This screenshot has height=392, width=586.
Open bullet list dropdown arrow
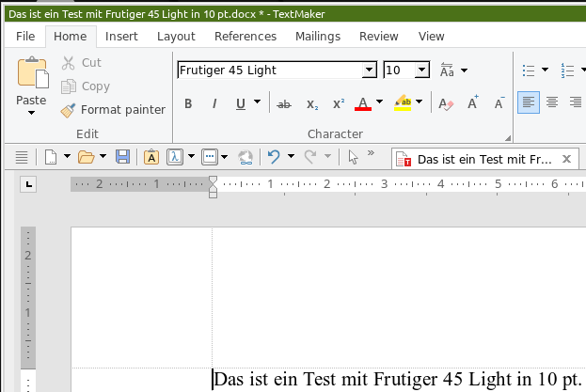545,70
